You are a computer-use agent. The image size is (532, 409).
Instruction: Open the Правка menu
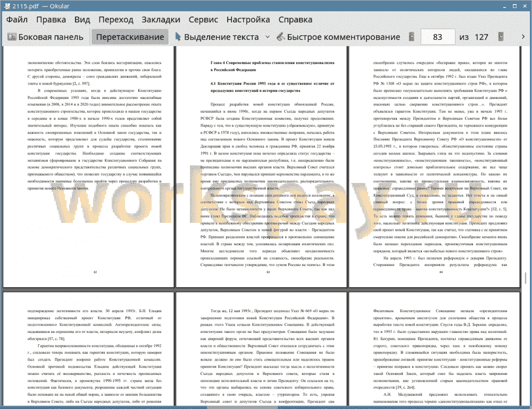pyautogui.click(x=51, y=20)
